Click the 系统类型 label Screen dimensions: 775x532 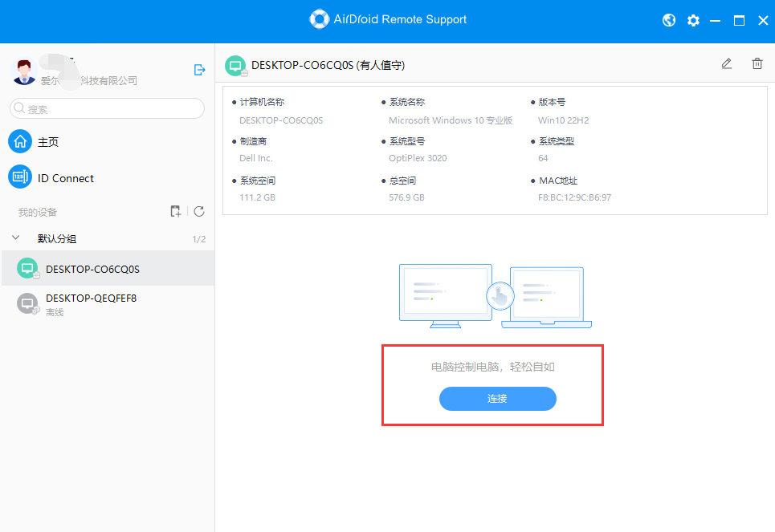click(557, 141)
